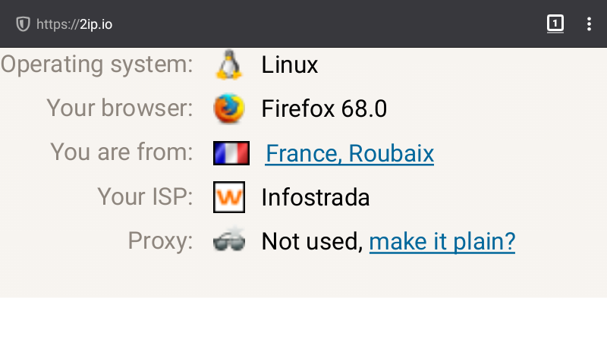
Task: Click the Linux penguin icon
Action: tap(228, 65)
